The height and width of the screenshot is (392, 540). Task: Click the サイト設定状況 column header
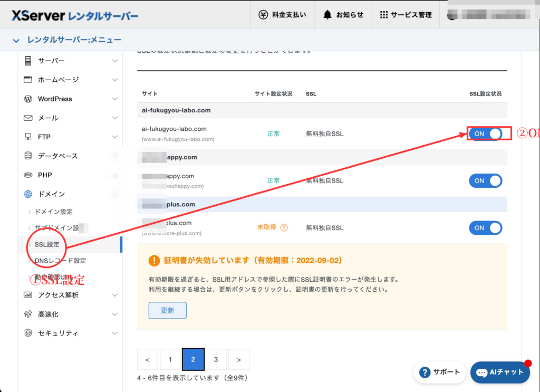[273, 94]
